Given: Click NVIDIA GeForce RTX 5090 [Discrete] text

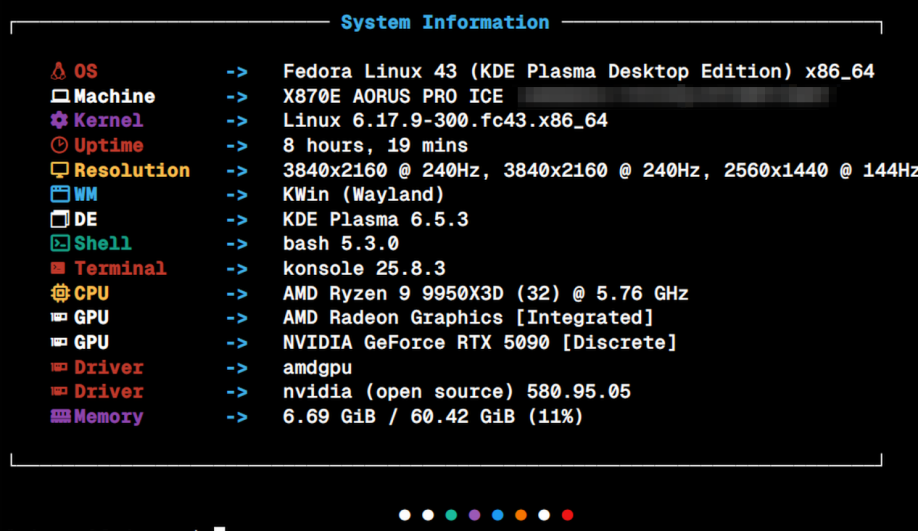Looking at the screenshot, I should coord(480,342).
